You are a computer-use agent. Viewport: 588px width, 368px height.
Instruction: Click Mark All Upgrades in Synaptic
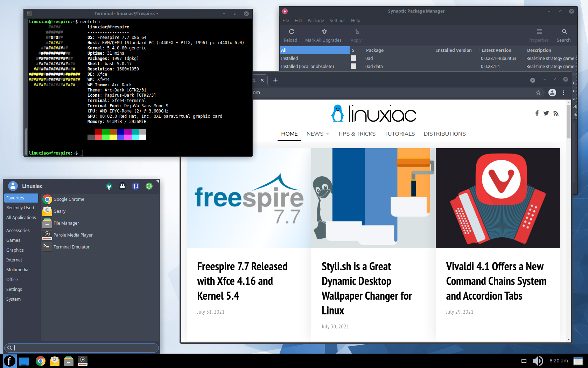click(x=323, y=36)
